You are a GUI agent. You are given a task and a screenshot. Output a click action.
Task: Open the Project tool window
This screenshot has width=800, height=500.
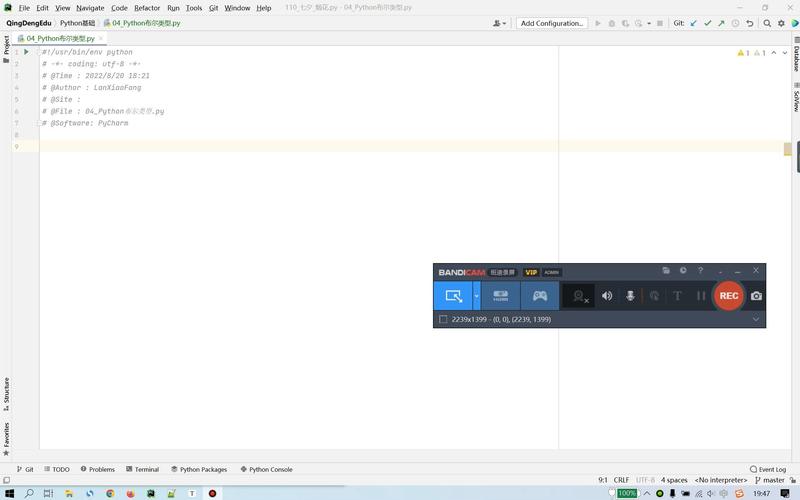pos(6,49)
